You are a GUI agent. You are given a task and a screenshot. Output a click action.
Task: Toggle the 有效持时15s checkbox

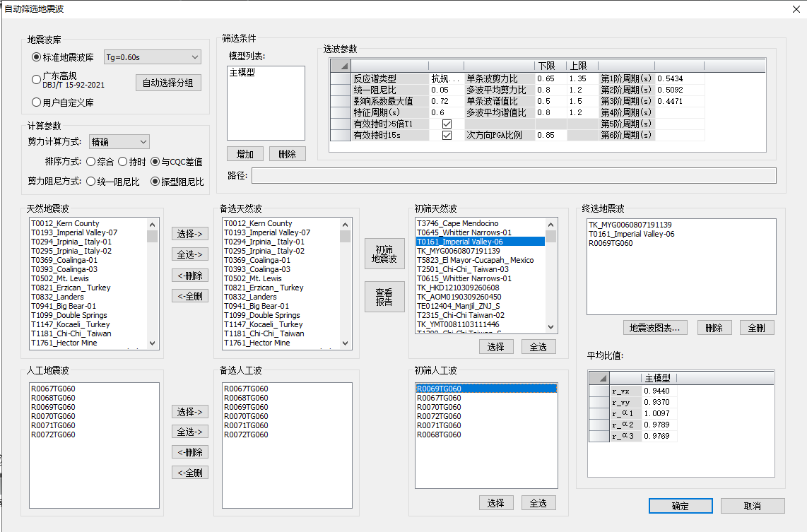click(447, 135)
